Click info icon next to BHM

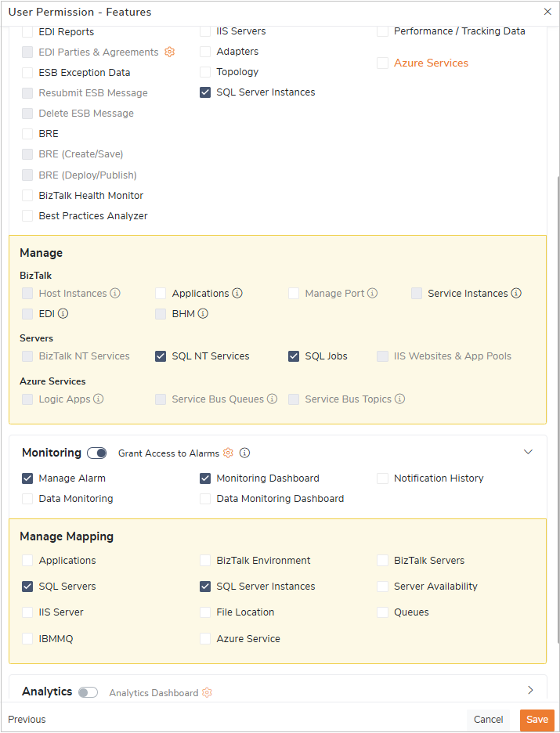(203, 313)
